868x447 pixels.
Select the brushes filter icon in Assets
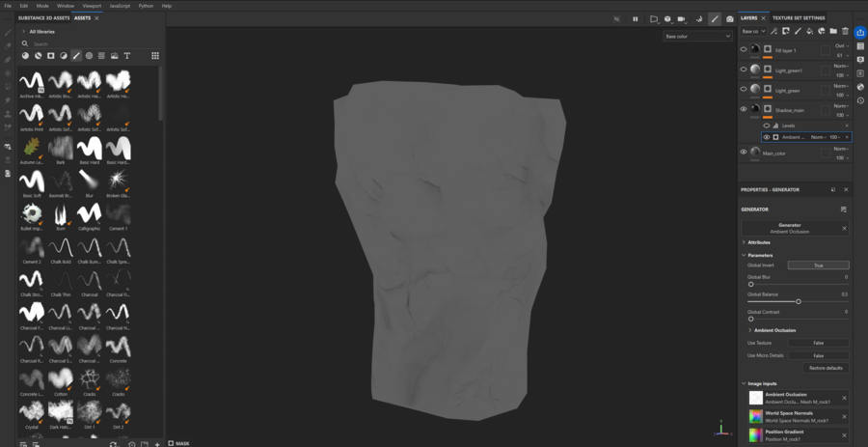tap(76, 56)
